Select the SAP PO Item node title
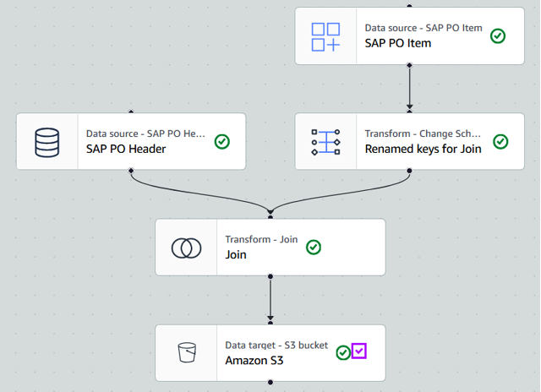Viewport: 541px width, 392px height. [x=397, y=43]
